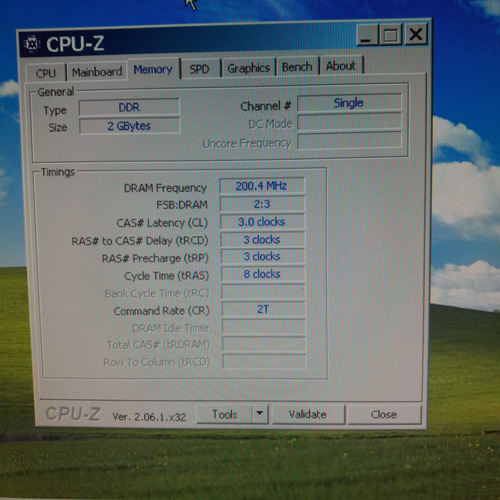Click the empty DRAM Idle Timer field
Viewport: 500px width, 500px height.
click(x=263, y=327)
